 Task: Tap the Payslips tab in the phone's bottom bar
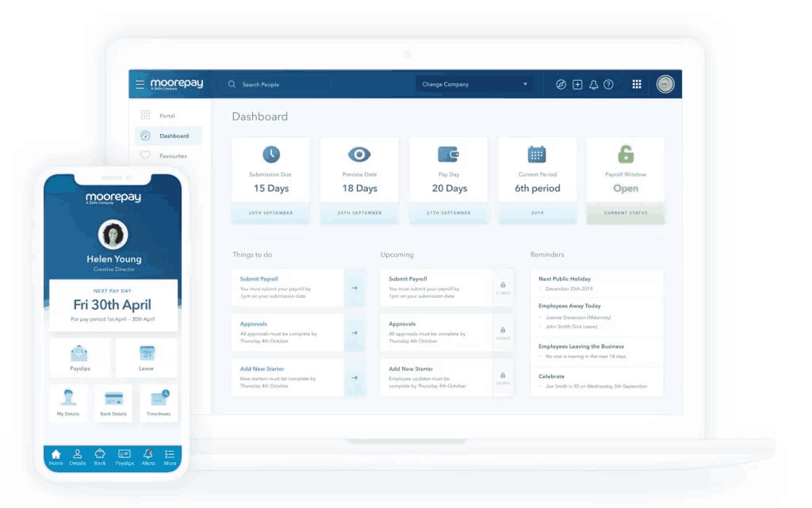coord(124,457)
